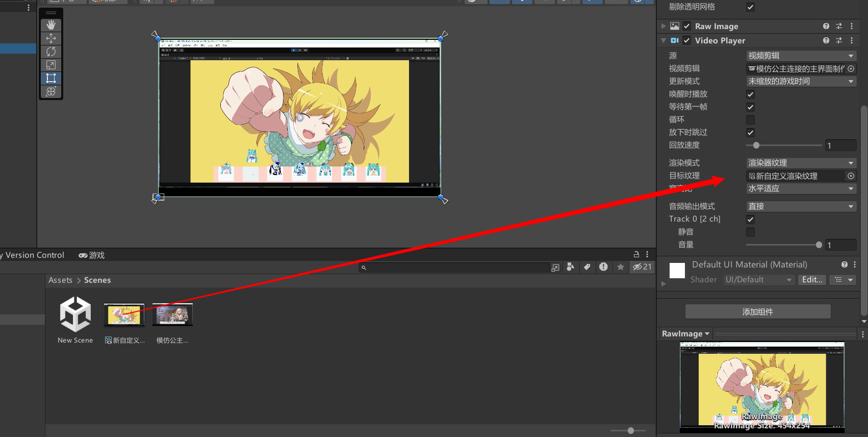Open RawImage preview name dropdown
Viewport: 868px width, 437px height.
pyautogui.click(x=685, y=334)
